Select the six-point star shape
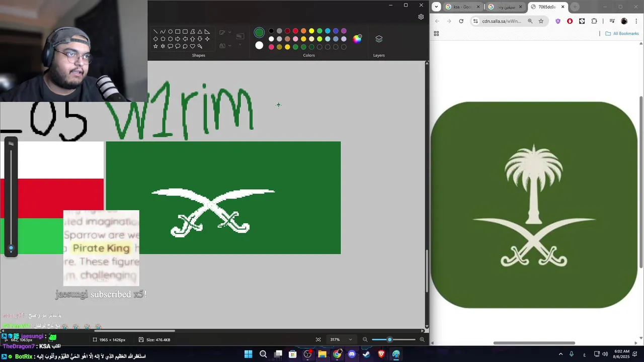 click(x=163, y=46)
